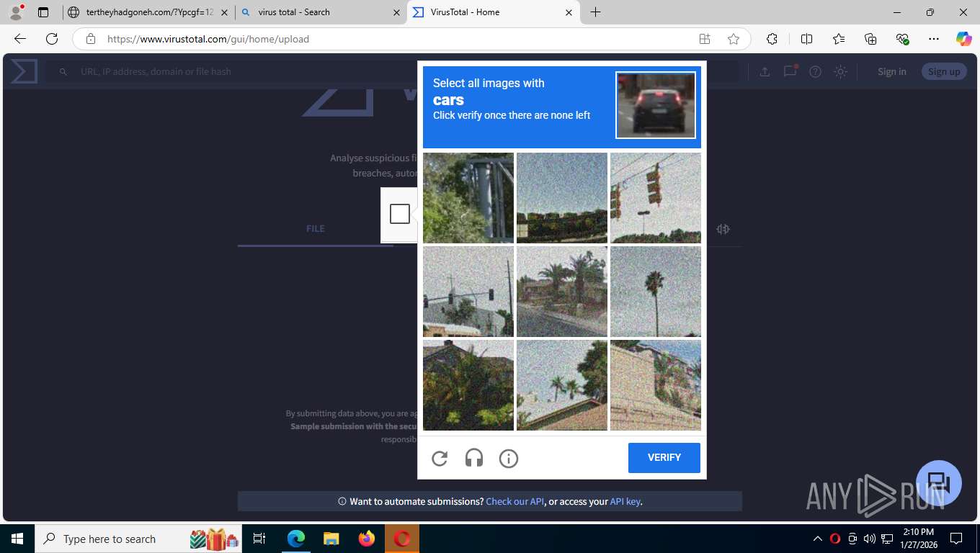Show hidden system tray icons
Viewport: 980px width, 553px height.
[x=818, y=539]
